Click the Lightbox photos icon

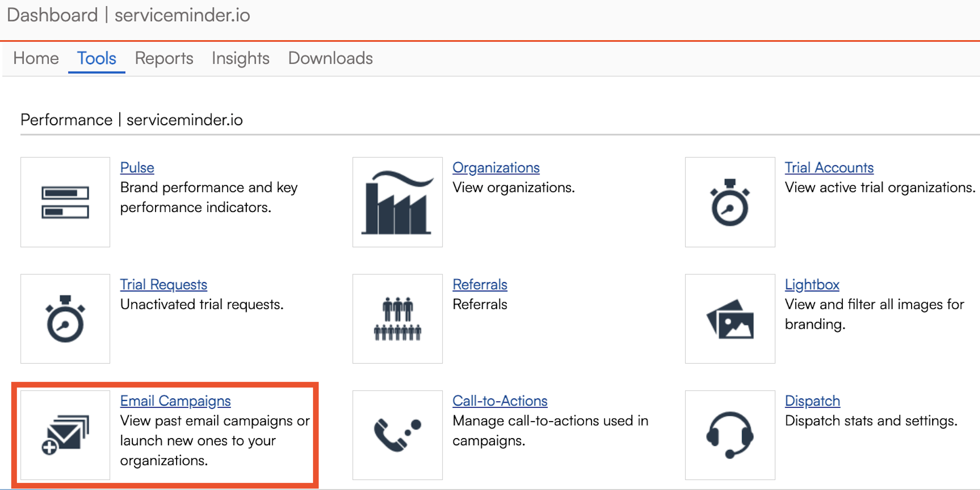click(730, 319)
